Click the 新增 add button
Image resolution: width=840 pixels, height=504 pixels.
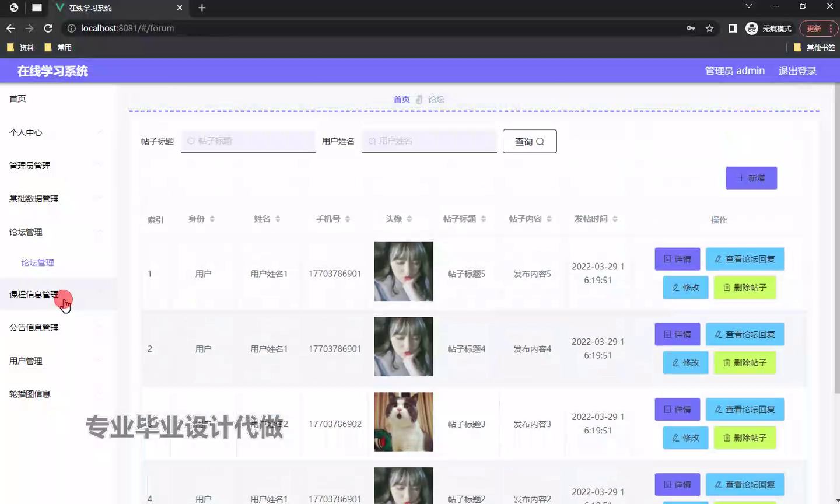pos(751,178)
